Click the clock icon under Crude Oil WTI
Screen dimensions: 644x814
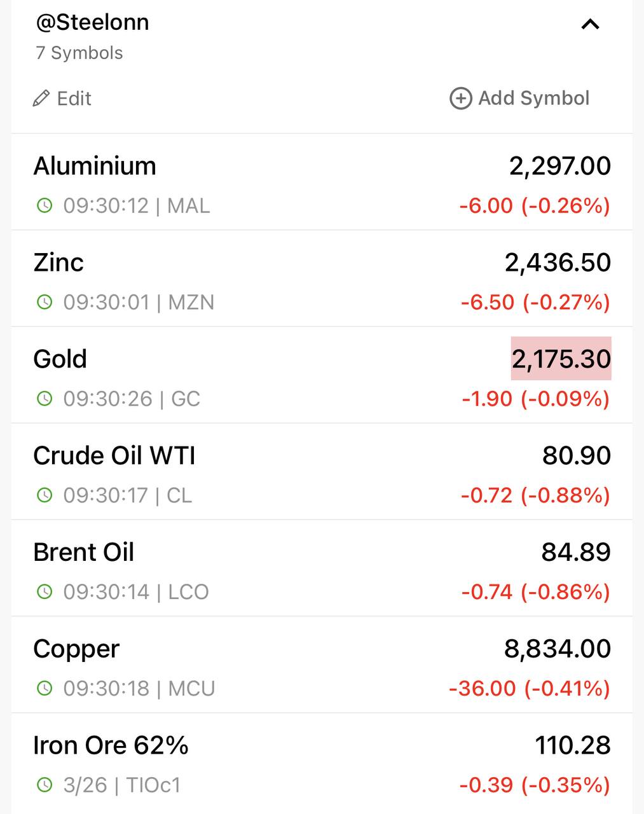pyautogui.click(x=45, y=495)
